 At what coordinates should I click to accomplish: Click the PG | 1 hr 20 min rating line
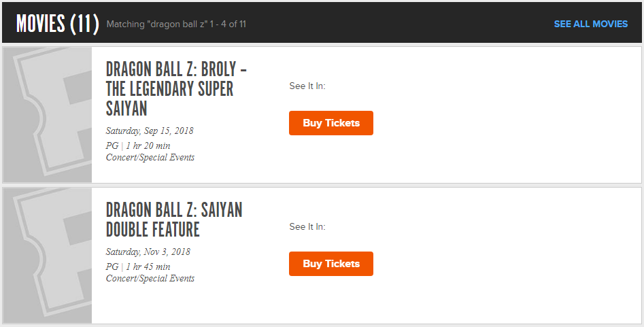pos(138,145)
